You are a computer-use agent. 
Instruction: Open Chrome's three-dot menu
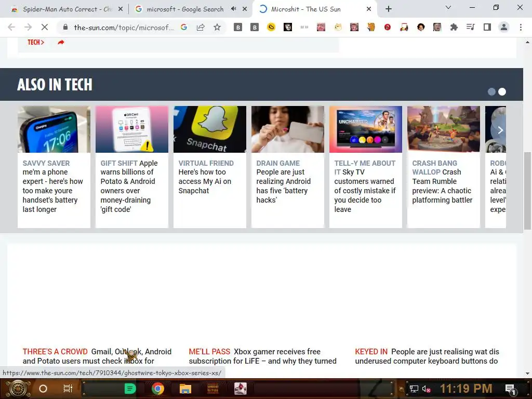521,27
